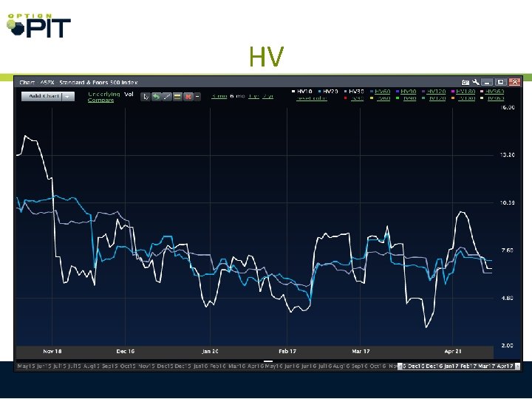Click the selected range in timeline navigator
The height and width of the screenshot is (399, 532).
click(x=459, y=366)
